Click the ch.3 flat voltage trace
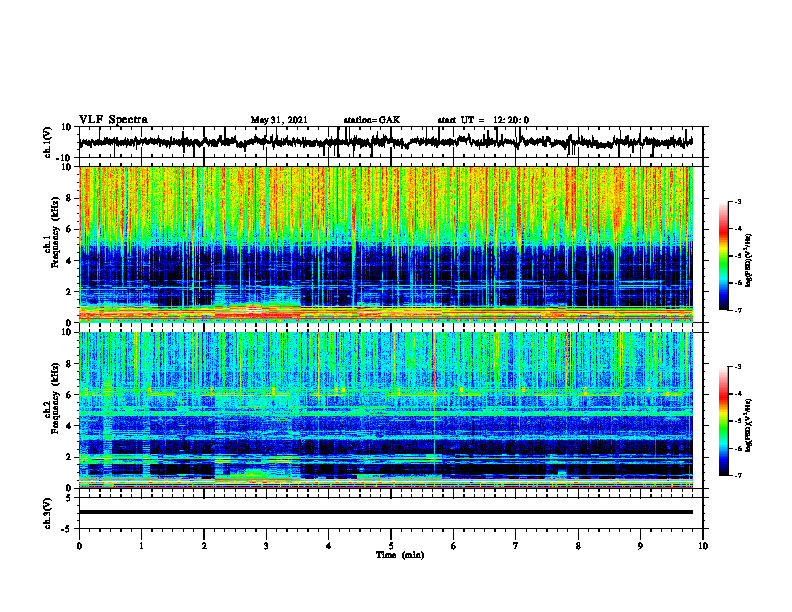The height and width of the screenshot is (612, 792). tap(386, 512)
